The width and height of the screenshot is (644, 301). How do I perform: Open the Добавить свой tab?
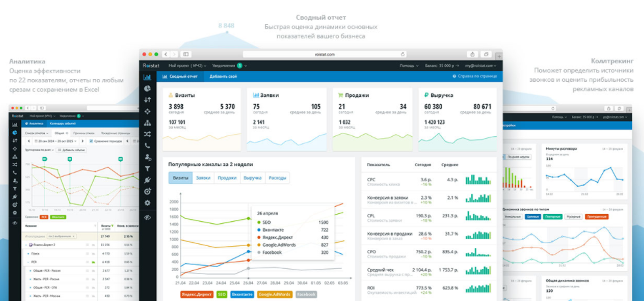[x=223, y=77]
